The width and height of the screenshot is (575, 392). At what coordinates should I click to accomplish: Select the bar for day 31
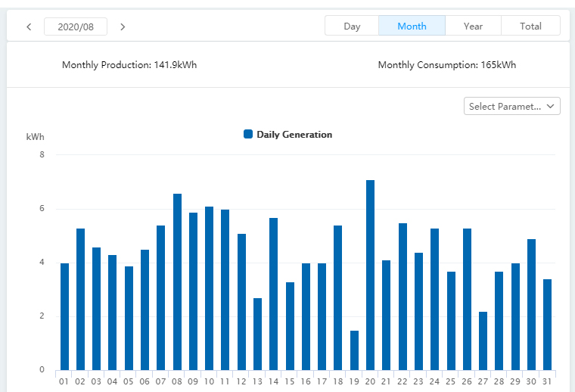coord(547,325)
